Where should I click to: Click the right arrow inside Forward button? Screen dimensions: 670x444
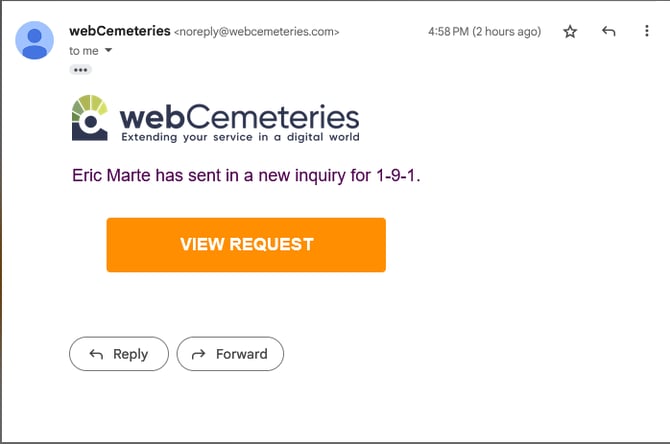pyautogui.click(x=199, y=354)
